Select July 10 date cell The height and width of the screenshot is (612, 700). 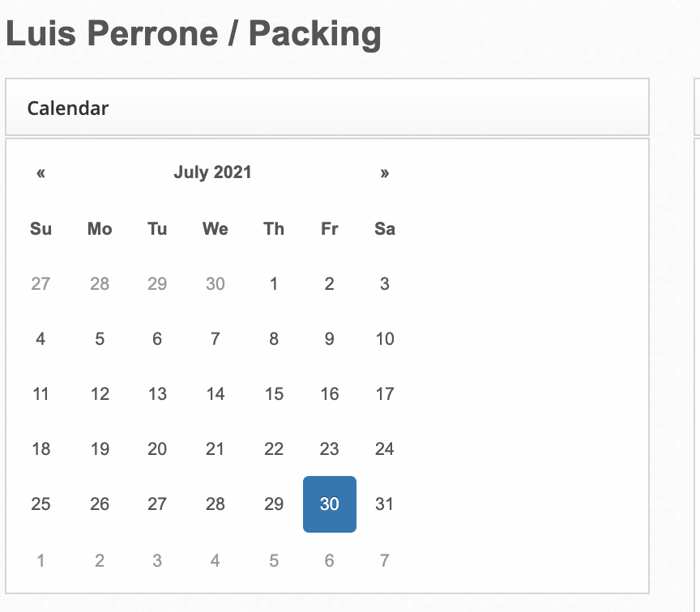coord(385,339)
